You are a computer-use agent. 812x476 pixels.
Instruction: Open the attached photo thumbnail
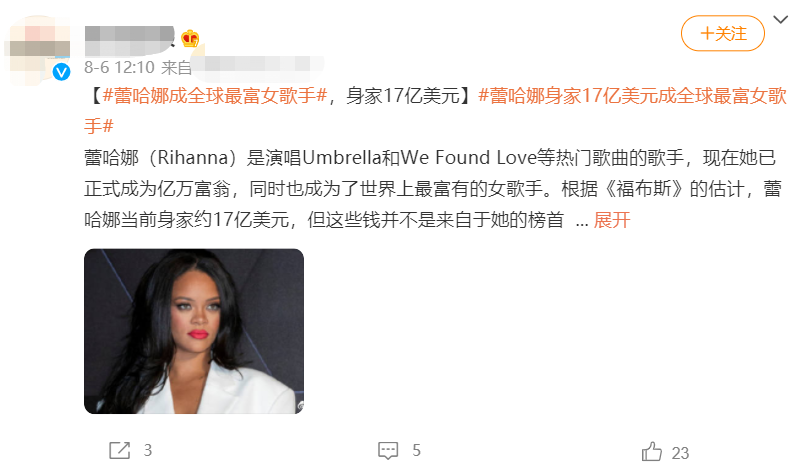(x=194, y=331)
